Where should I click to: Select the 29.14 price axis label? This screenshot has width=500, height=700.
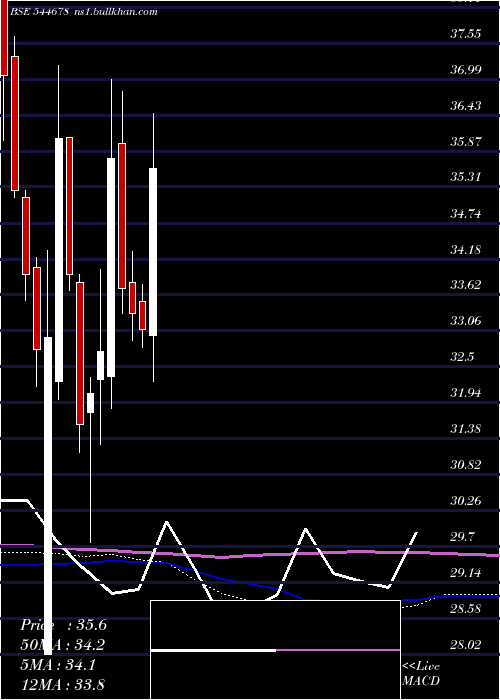coord(466,572)
